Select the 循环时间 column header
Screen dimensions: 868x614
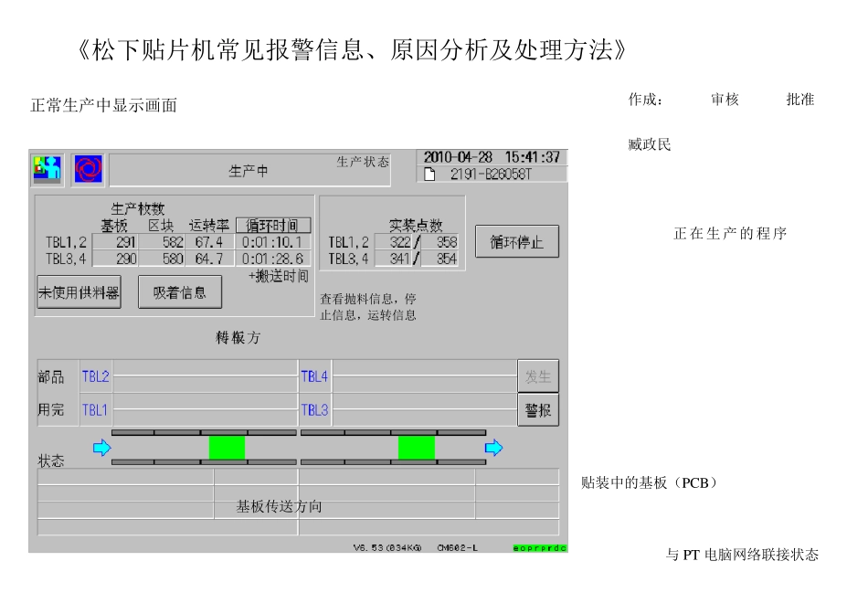(273, 226)
